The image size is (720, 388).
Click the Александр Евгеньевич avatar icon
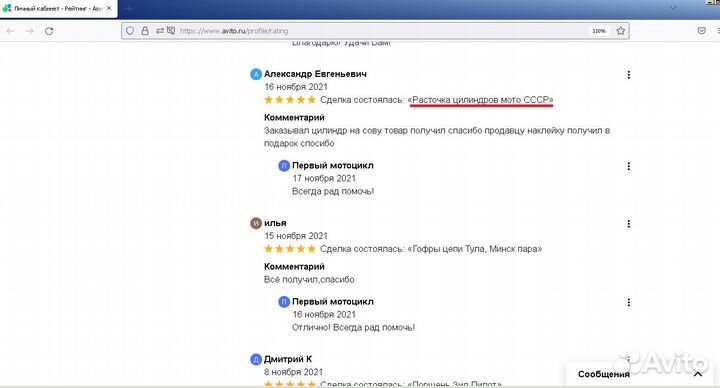click(256, 74)
